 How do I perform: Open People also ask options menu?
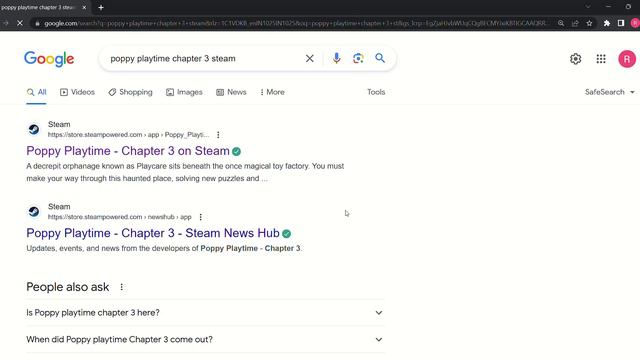tap(122, 287)
